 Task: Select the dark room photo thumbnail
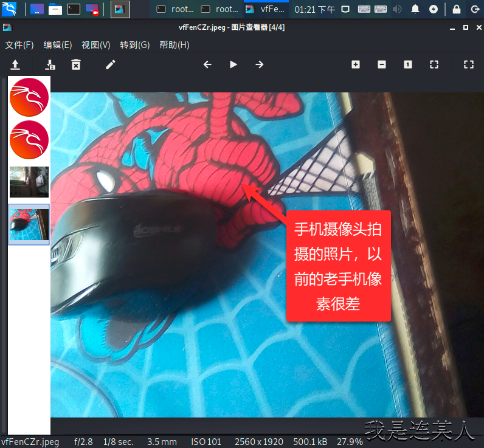click(x=29, y=182)
